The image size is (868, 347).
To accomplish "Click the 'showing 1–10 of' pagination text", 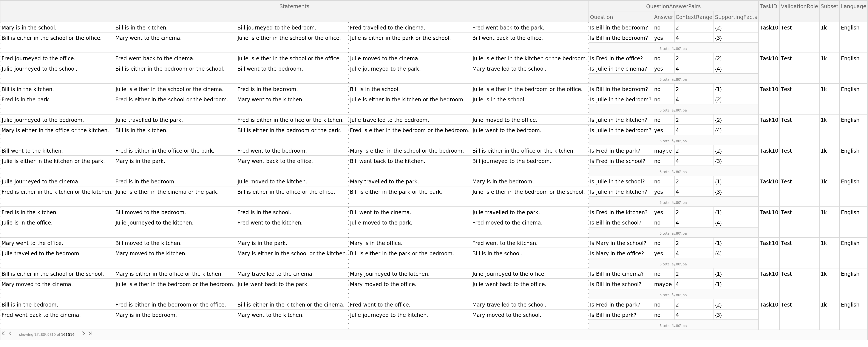I will (x=39, y=335).
